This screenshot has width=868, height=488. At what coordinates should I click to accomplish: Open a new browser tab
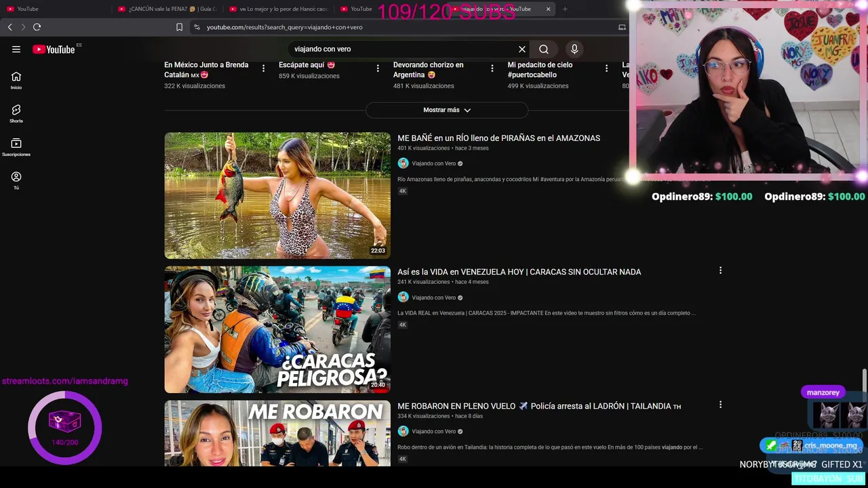coord(565,9)
